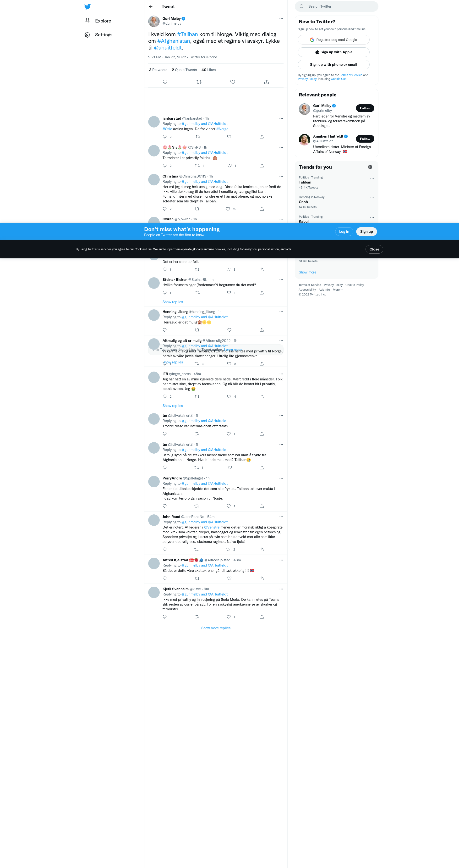Open more options on main tweet
The height and width of the screenshot is (868, 459).
[x=281, y=19]
